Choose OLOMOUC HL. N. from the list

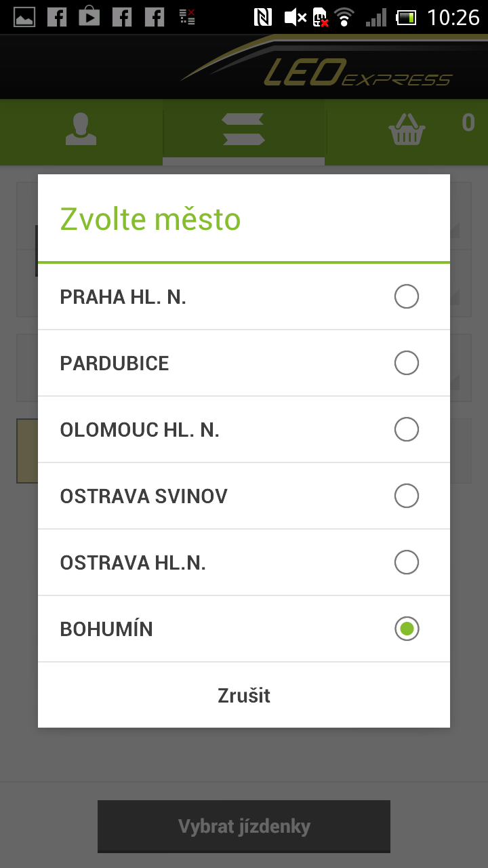pos(140,430)
